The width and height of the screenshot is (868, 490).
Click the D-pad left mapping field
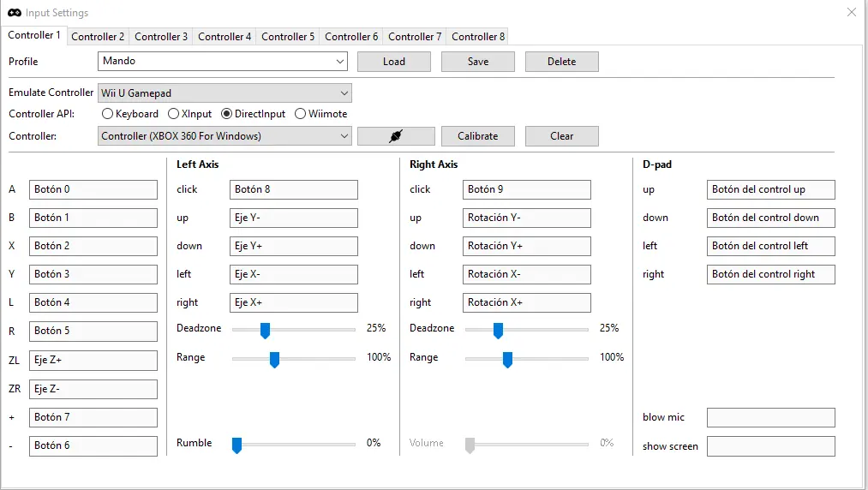click(x=770, y=246)
